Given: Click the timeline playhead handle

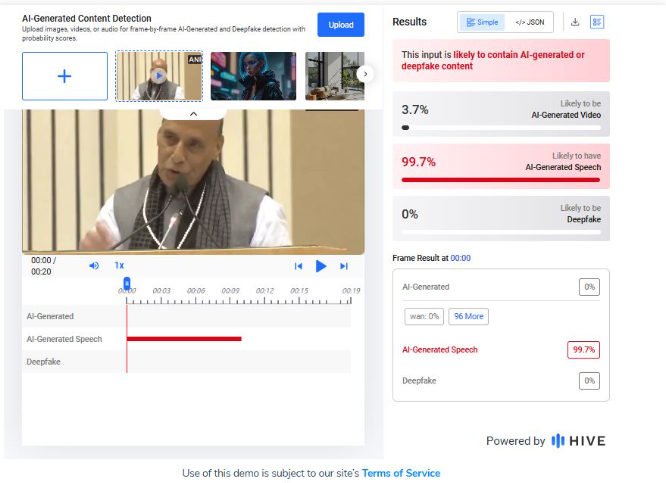Looking at the screenshot, I should click(127, 283).
